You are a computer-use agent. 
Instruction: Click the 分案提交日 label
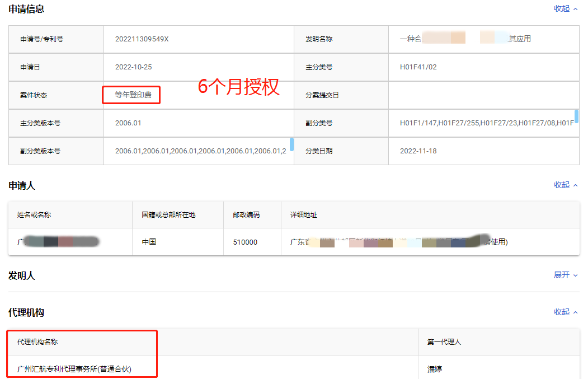coord(322,95)
